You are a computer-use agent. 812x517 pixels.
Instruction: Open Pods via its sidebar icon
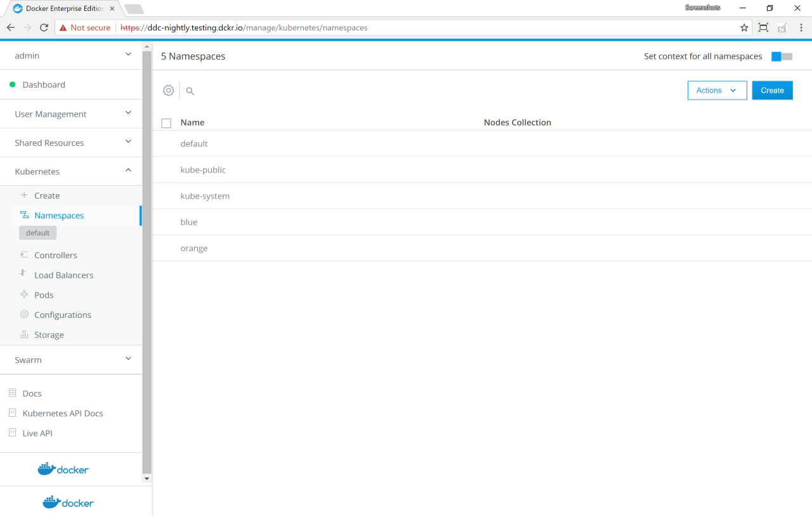24,294
